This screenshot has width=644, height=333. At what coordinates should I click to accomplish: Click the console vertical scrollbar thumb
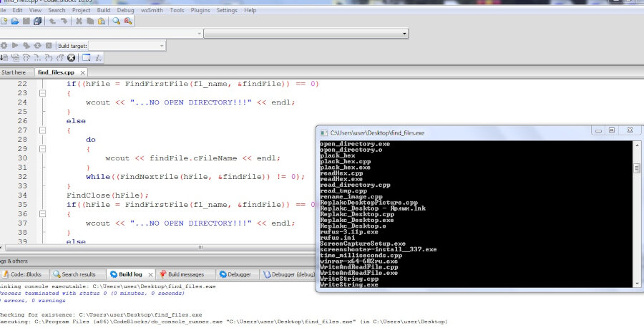[x=637, y=168]
